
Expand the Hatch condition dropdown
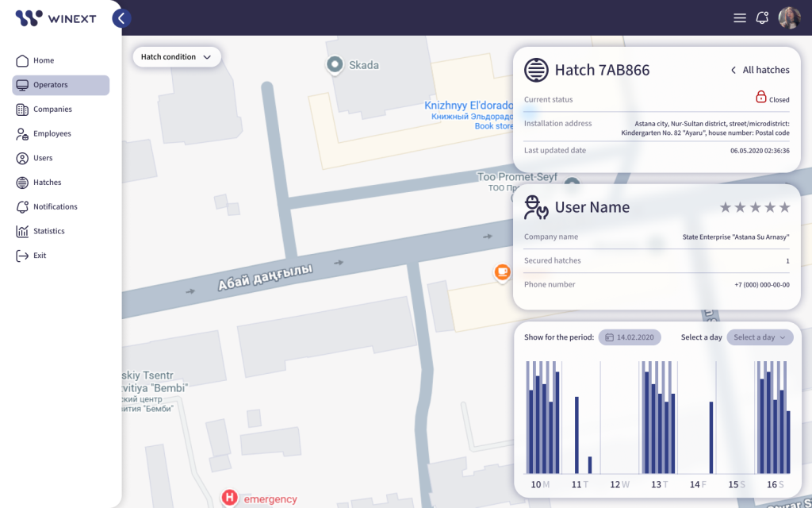(176, 57)
